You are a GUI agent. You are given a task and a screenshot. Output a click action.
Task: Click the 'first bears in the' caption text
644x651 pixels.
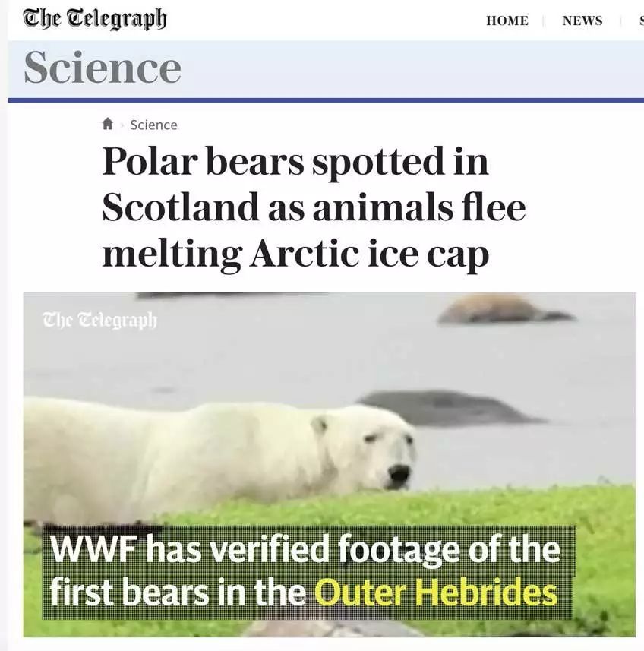click(x=178, y=593)
